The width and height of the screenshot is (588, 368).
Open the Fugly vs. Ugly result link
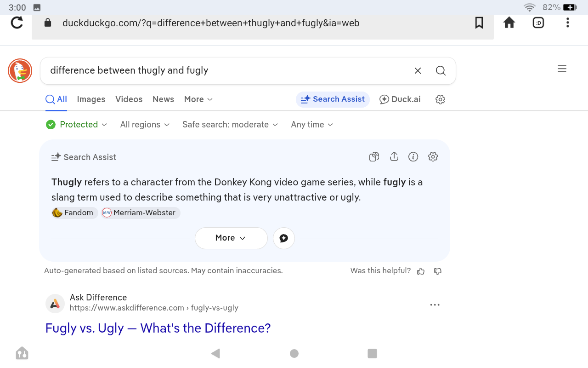[x=158, y=328]
